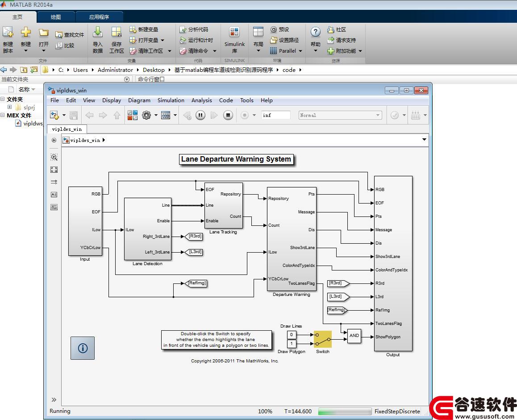Screen dimensions: 517x420
Task: Select the vipldws MEX file
Action: [x=29, y=123]
